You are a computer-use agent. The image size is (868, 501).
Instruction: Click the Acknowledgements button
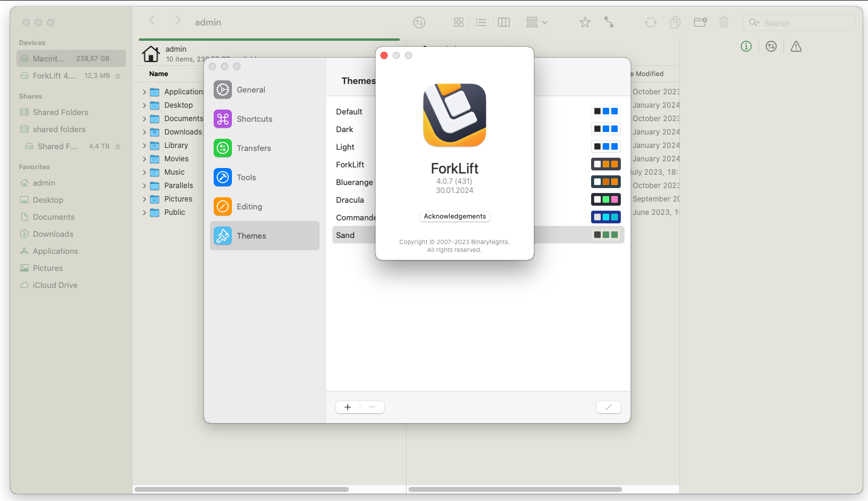(x=455, y=217)
